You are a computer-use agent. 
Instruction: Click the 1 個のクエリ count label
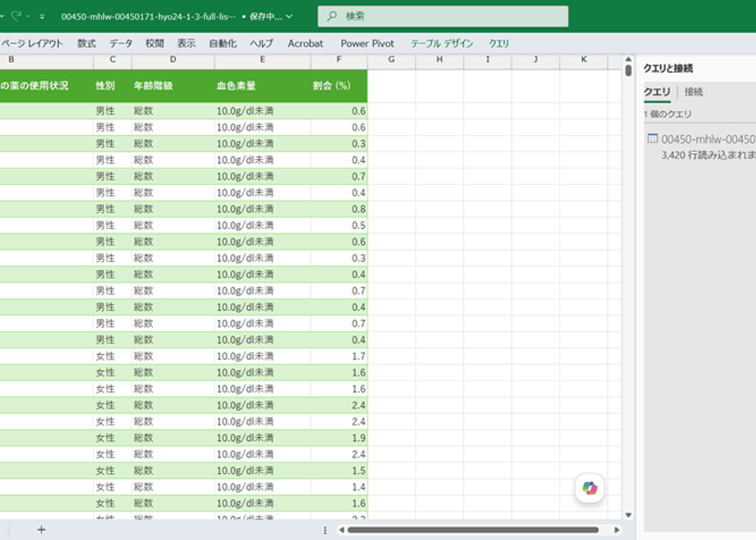668,115
